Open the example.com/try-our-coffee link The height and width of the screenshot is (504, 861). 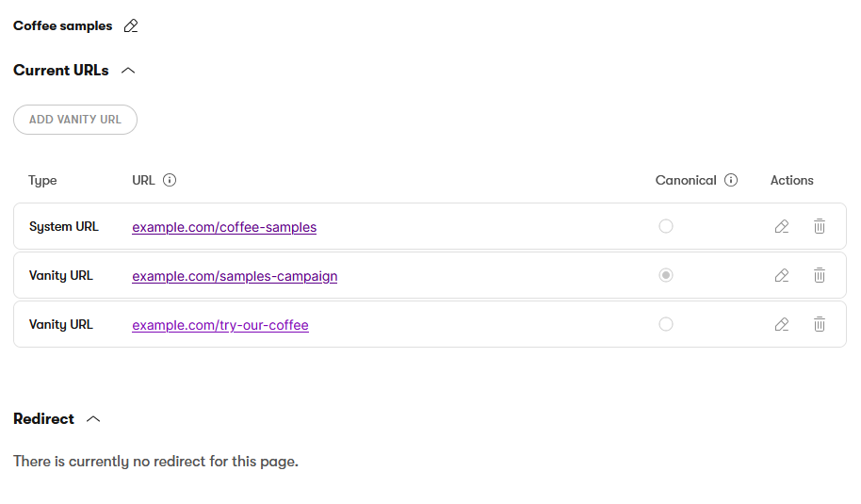point(220,325)
